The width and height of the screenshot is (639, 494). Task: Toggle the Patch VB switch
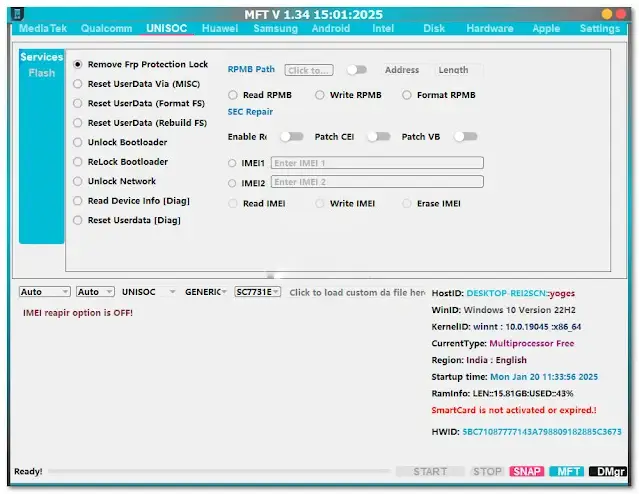(x=466, y=137)
